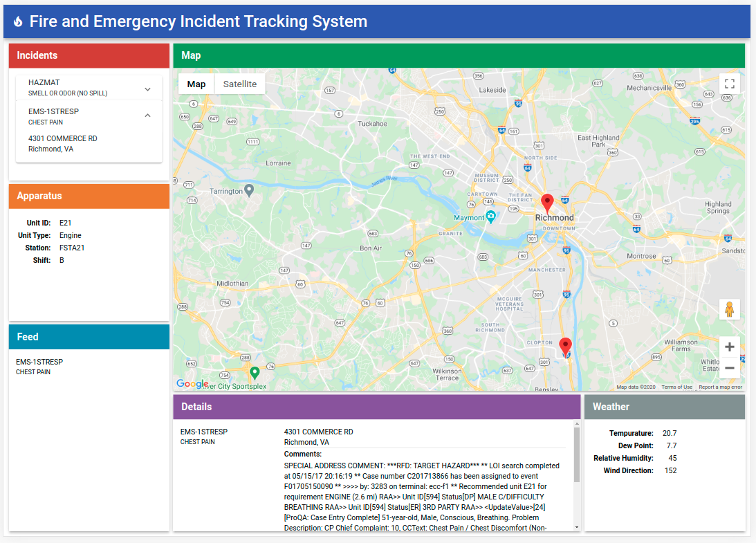Image resolution: width=756 pixels, height=543 pixels.
Task: Click the flame logo icon in header
Action: pos(18,21)
